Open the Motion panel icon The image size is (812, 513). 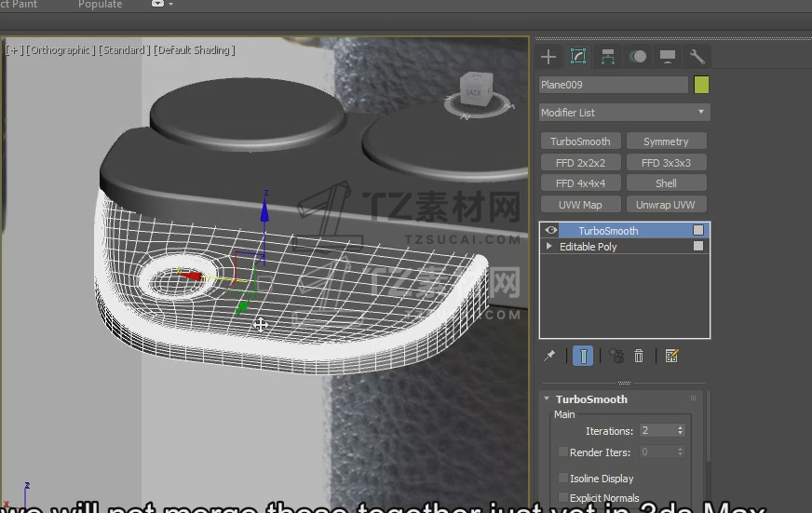638,57
